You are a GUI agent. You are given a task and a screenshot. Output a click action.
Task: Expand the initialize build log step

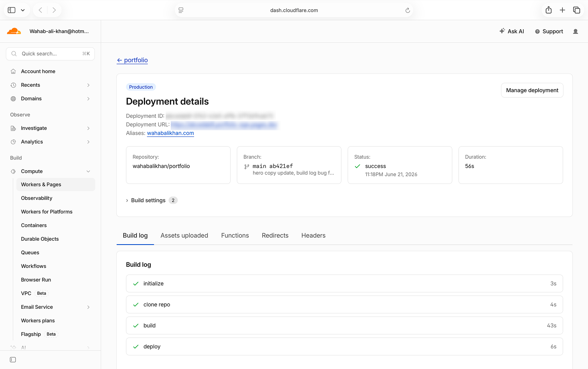point(345,283)
